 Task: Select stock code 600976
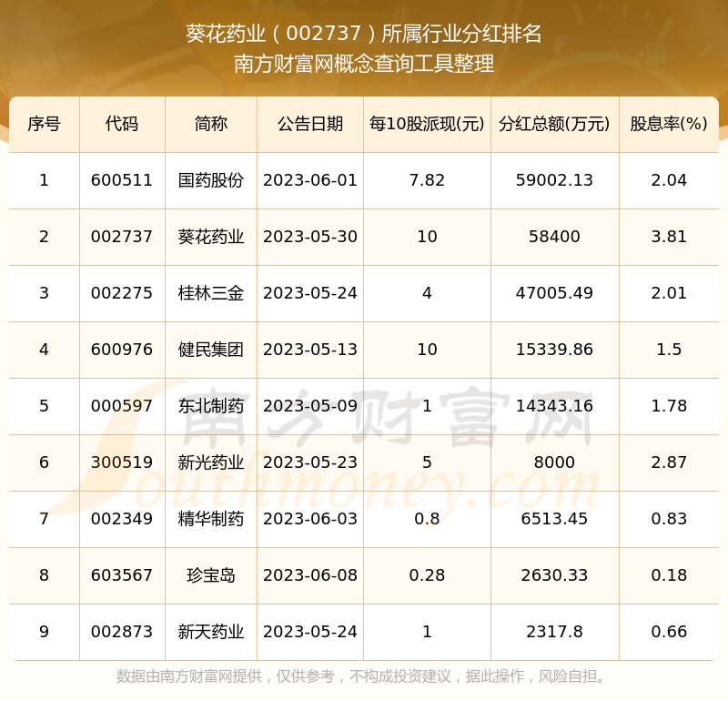[x=122, y=350]
